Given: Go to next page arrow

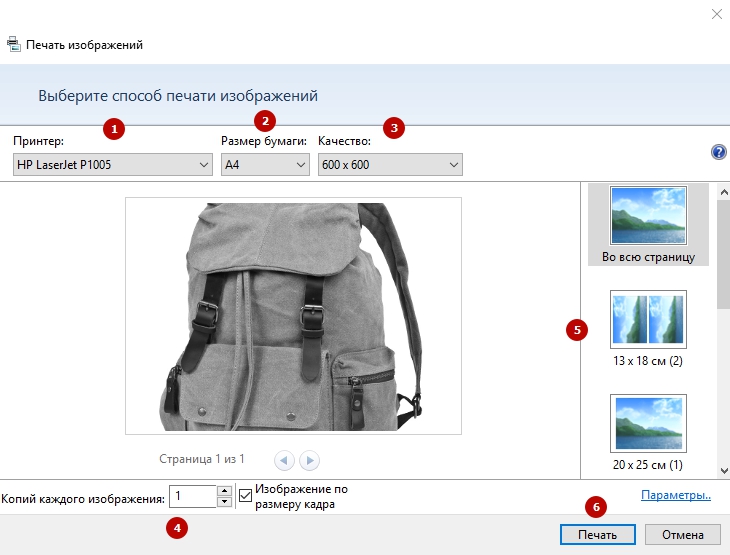Looking at the screenshot, I should coord(310,460).
